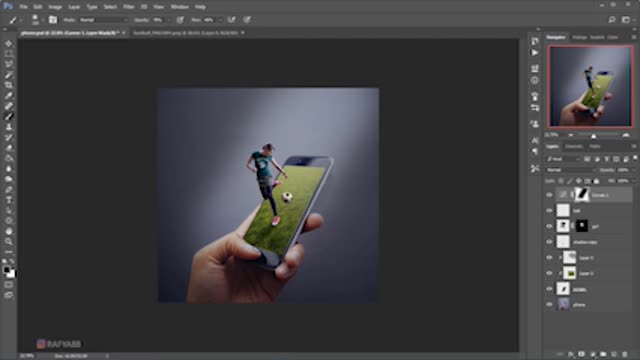640x360 pixels.
Task: Select the Quick Selection wand tool
Action: pyautogui.click(x=9, y=75)
